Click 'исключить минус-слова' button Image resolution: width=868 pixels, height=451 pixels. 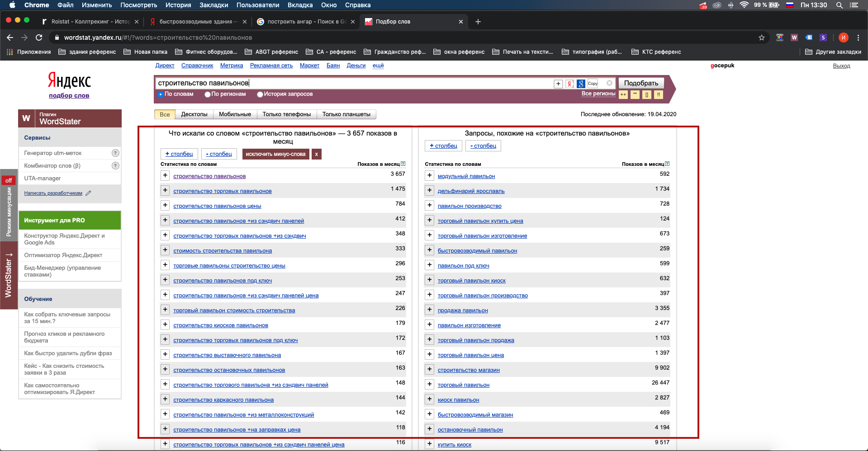tap(275, 154)
